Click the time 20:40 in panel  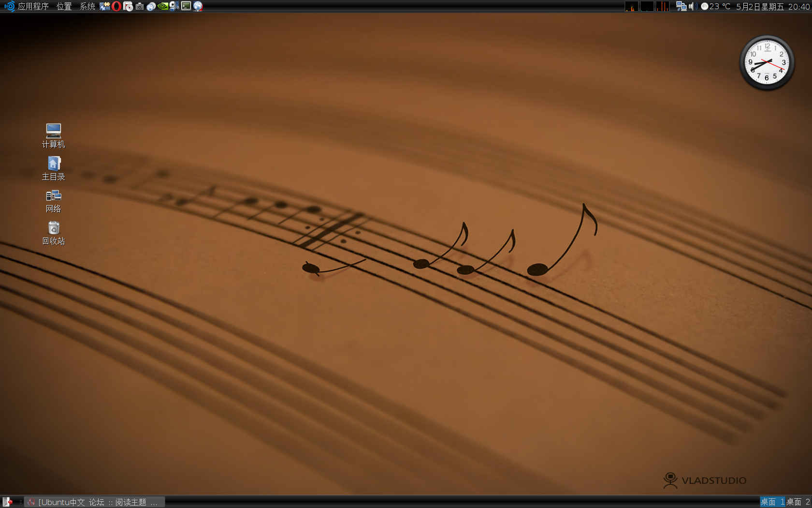tap(799, 6)
